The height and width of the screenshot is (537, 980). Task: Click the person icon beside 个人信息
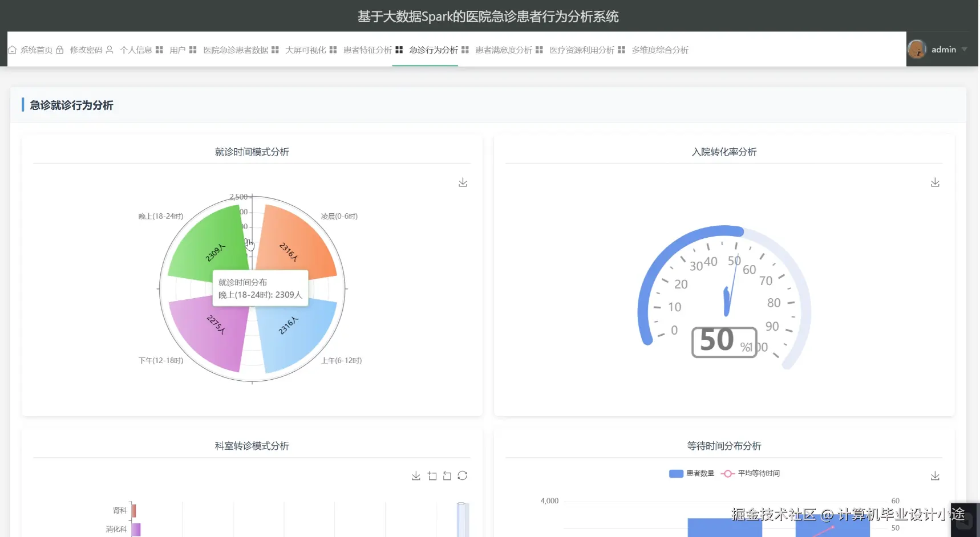108,50
